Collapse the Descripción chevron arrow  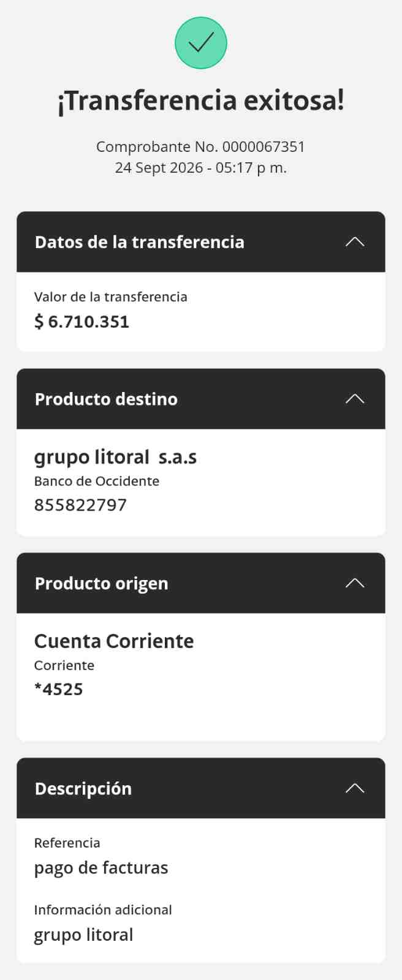coord(355,788)
